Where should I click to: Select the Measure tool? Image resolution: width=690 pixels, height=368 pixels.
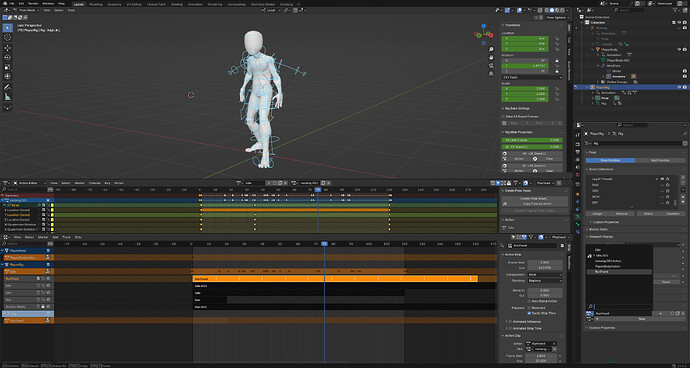pos(7,97)
